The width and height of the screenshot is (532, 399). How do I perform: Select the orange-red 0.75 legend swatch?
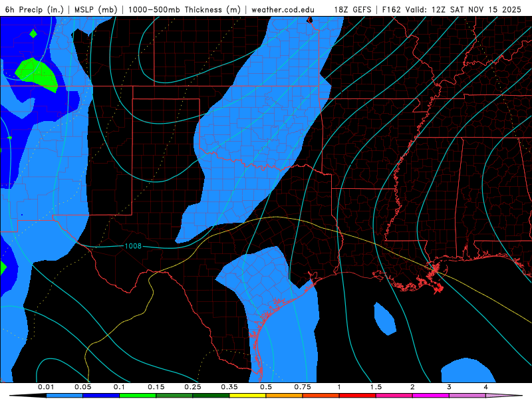(x=321, y=396)
